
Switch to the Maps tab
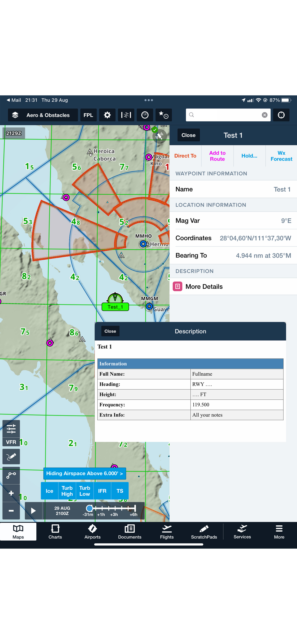click(18, 532)
